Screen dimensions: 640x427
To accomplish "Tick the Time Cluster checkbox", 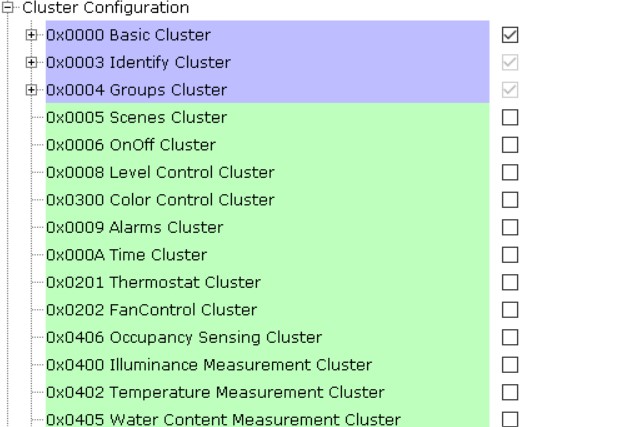I will pyautogui.click(x=510, y=255).
